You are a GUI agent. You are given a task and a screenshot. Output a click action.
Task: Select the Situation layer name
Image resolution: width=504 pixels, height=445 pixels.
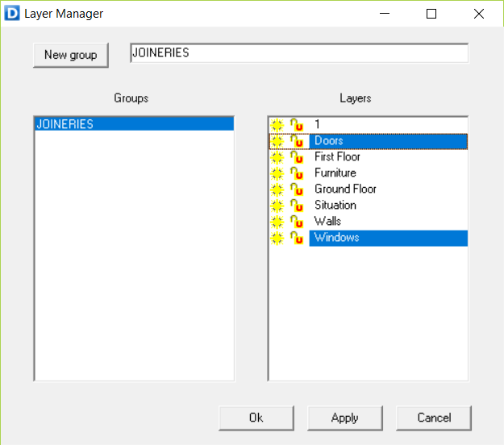click(335, 205)
